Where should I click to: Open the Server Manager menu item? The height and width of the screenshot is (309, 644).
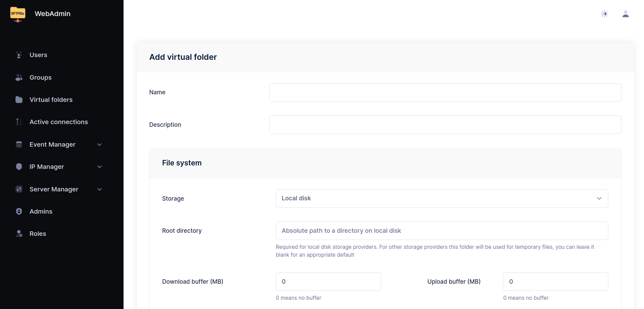pyautogui.click(x=54, y=189)
